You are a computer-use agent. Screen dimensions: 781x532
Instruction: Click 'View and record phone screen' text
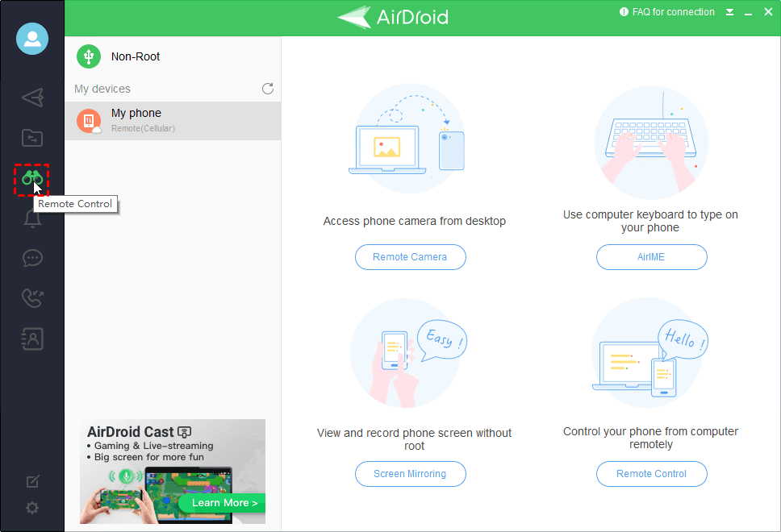[415, 439]
